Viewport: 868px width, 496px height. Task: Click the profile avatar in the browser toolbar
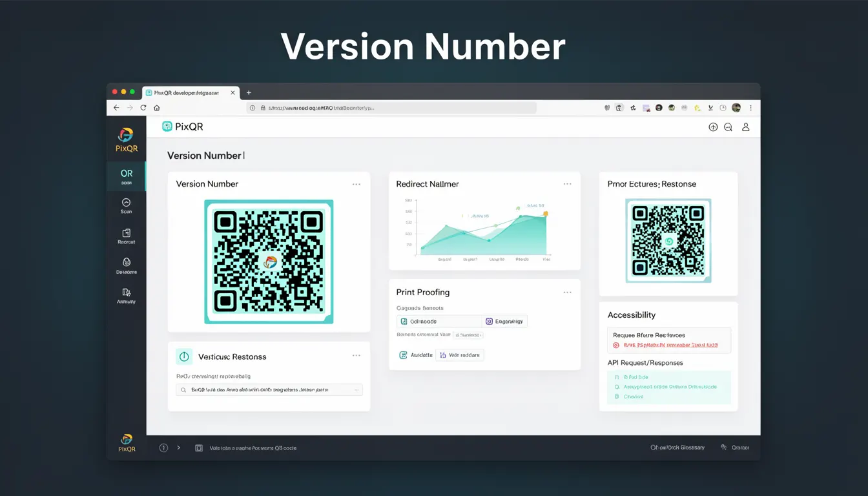pos(736,108)
